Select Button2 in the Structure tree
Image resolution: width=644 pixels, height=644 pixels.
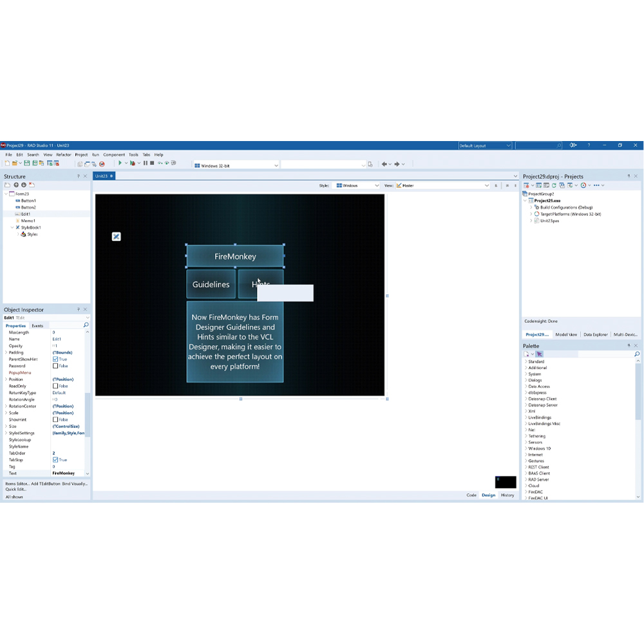tap(28, 207)
